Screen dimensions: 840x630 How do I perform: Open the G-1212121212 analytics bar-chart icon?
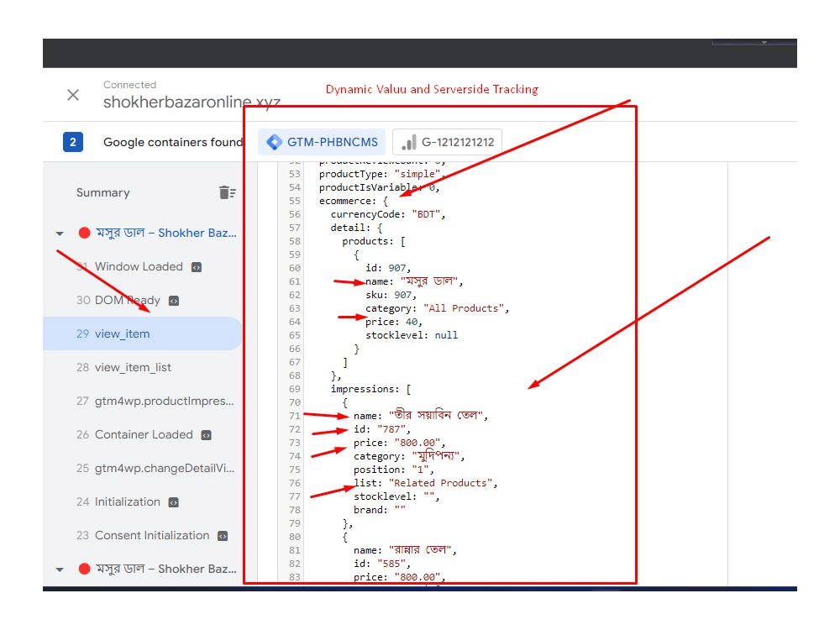point(409,142)
